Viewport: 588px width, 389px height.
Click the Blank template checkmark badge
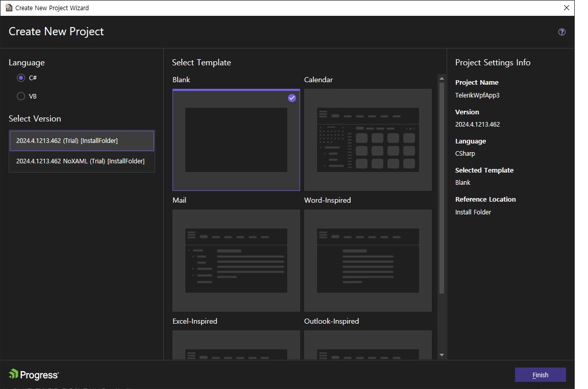[292, 98]
